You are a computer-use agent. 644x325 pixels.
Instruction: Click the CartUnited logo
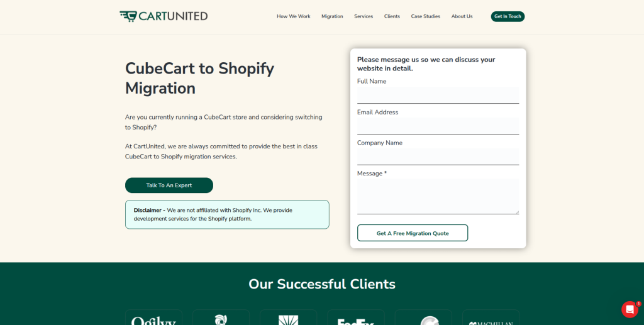click(x=164, y=16)
